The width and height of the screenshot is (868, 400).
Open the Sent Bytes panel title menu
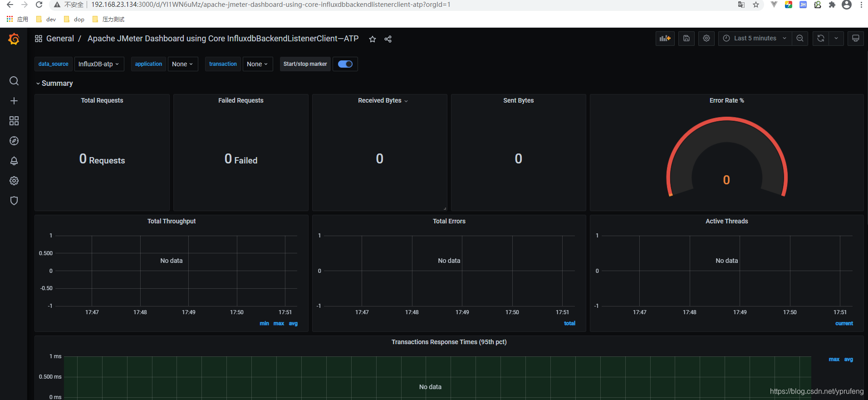[x=519, y=100]
